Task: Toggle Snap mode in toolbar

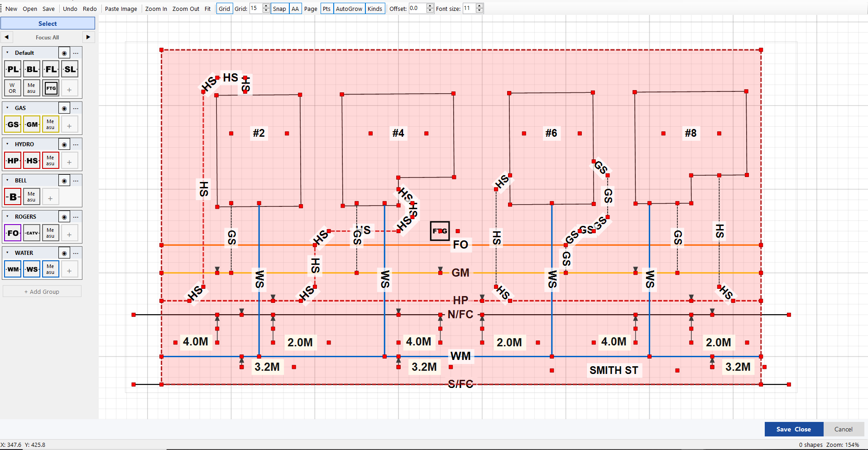Action: [x=279, y=9]
